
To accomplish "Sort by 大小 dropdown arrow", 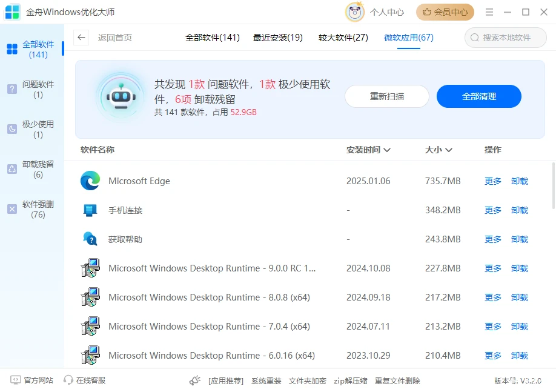I will tap(449, 150).
